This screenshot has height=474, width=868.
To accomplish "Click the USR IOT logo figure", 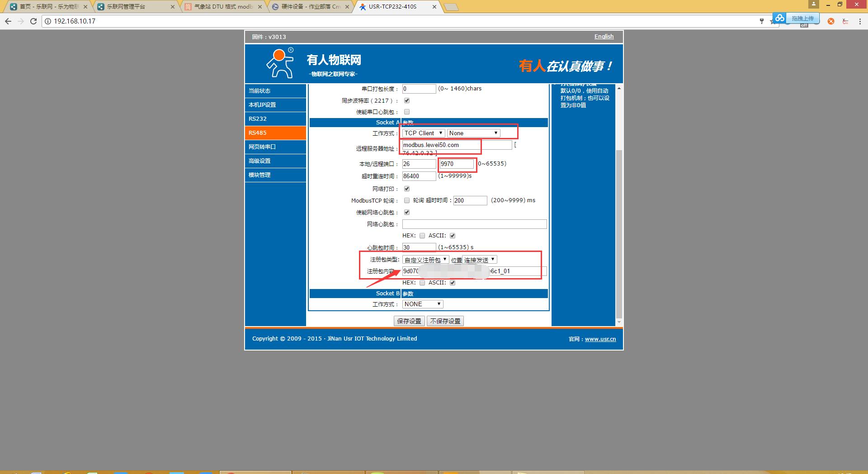I will click(280, 63).
